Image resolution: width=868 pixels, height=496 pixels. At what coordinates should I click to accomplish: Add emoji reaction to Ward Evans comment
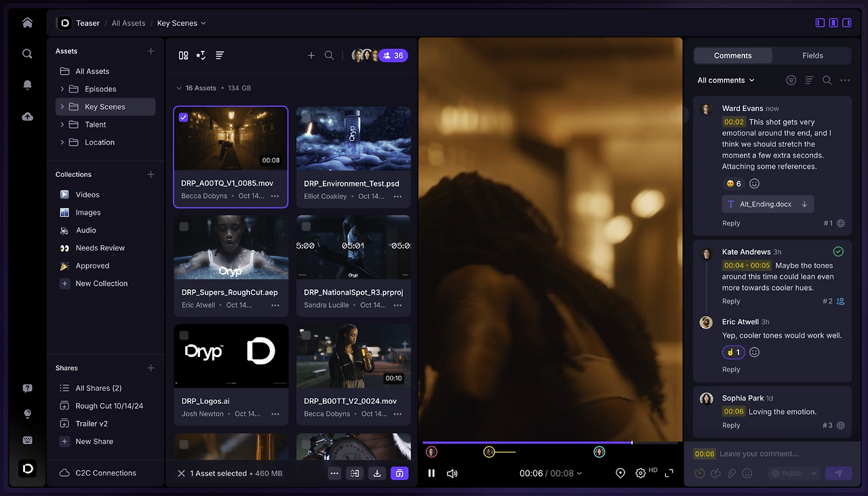coord(754,184)
